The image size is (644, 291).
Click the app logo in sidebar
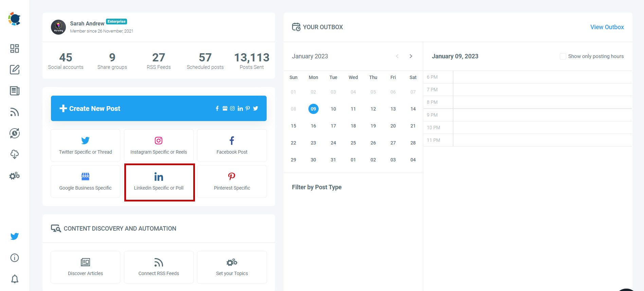pos(14,19)
